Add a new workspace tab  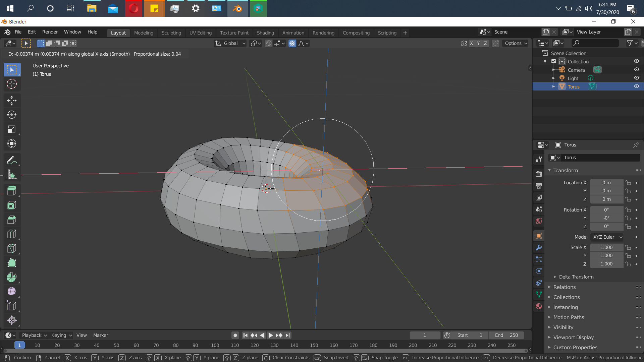tap(405, 33)
